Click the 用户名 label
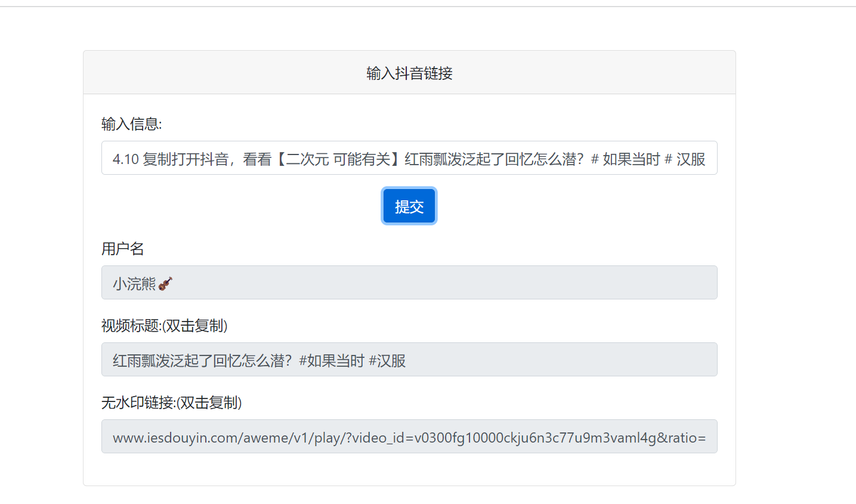Screen dimensions: 856x504 point(123,249)
